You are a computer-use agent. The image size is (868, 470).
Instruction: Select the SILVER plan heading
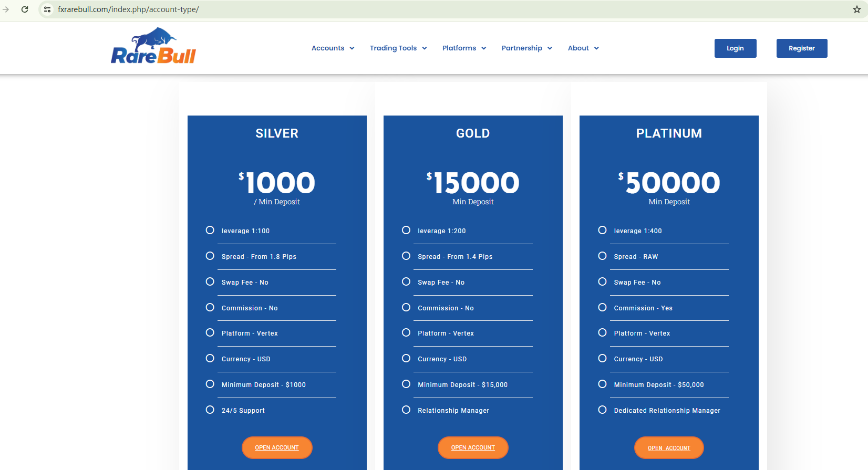click(x=277, y=133)
